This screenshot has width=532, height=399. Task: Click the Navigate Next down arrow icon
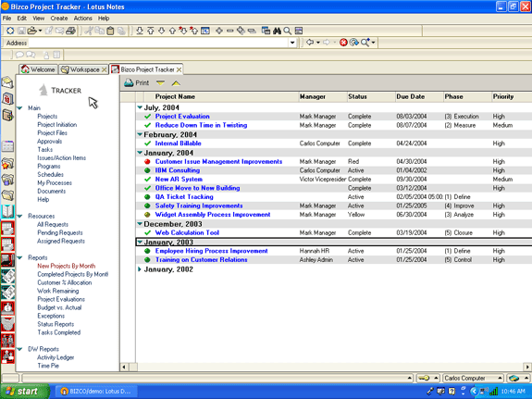pos(162,31)
